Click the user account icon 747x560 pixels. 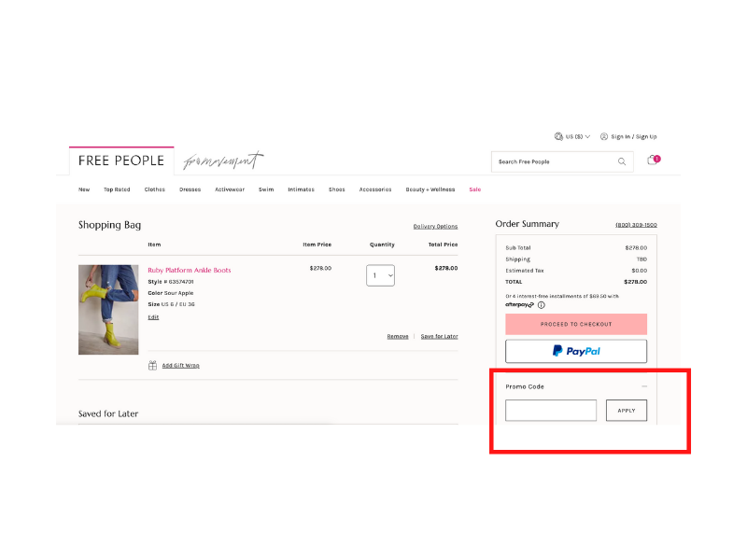click(603, 136)
